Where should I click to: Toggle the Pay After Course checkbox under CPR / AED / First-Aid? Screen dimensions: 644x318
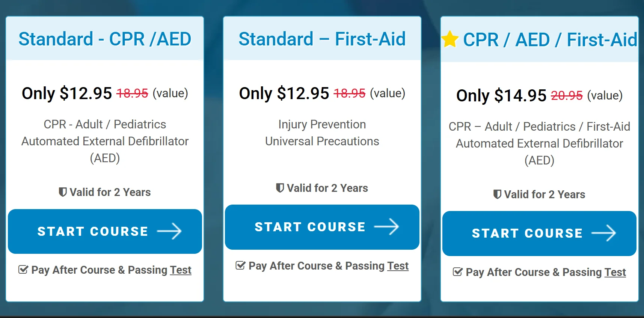pyautogui.click(x=458, y=272)
